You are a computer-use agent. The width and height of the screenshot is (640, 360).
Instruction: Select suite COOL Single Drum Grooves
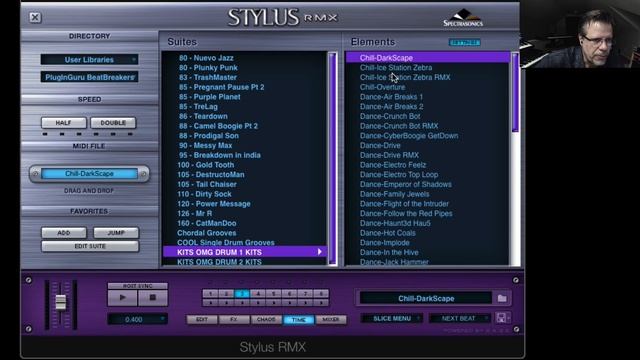pyautogui.click(x=226, y=243)
